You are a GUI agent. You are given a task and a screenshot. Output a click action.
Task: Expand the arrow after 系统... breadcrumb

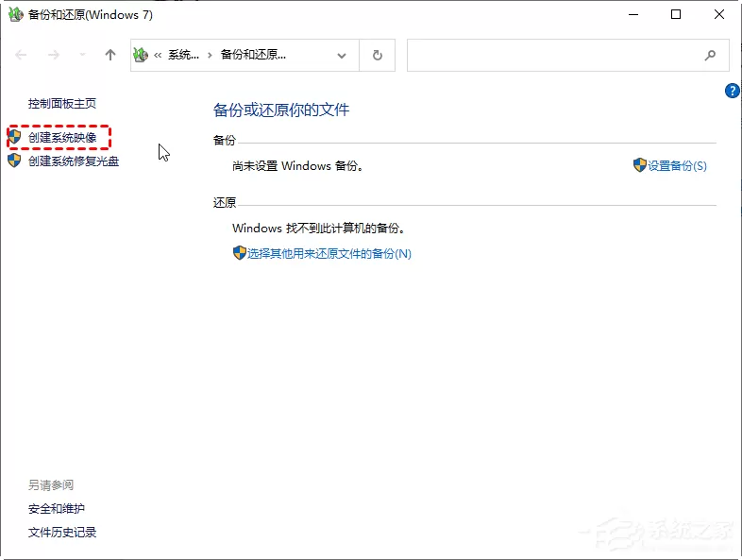pyautogui.click(x=210, y=56)
